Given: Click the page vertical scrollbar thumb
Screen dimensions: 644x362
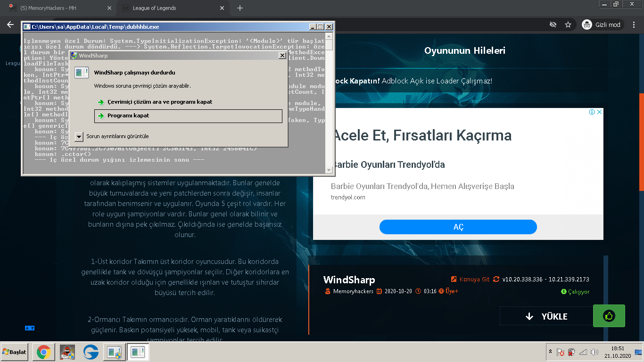Looking at the screenshot, I should 641,141.
